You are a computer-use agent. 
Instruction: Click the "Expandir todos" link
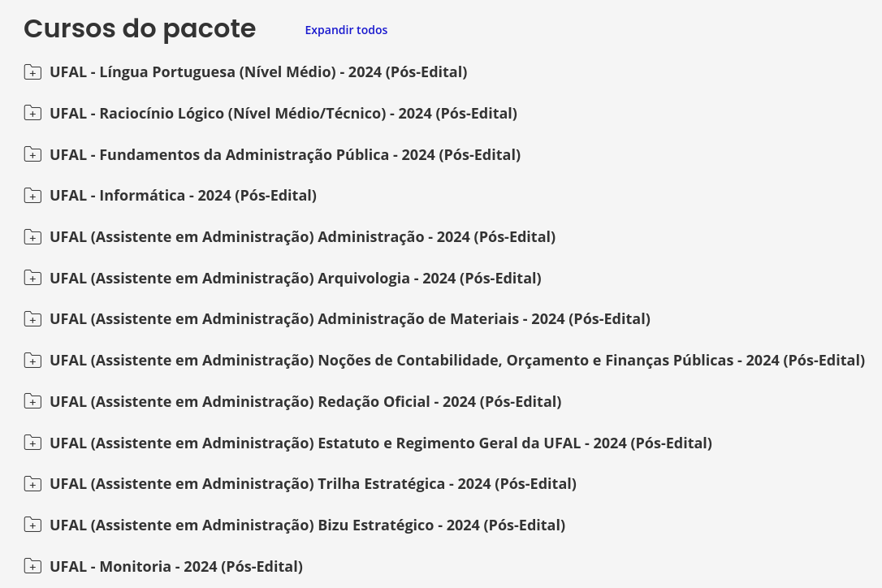point(346,30)
